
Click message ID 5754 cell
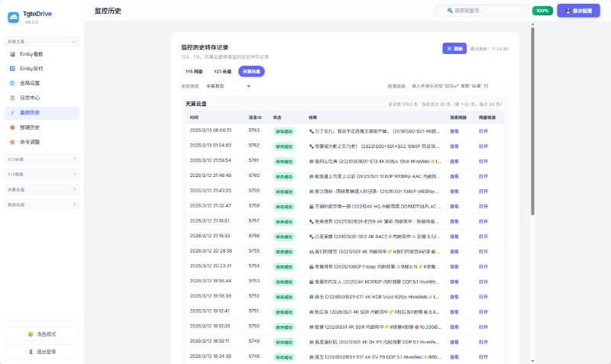254,266
